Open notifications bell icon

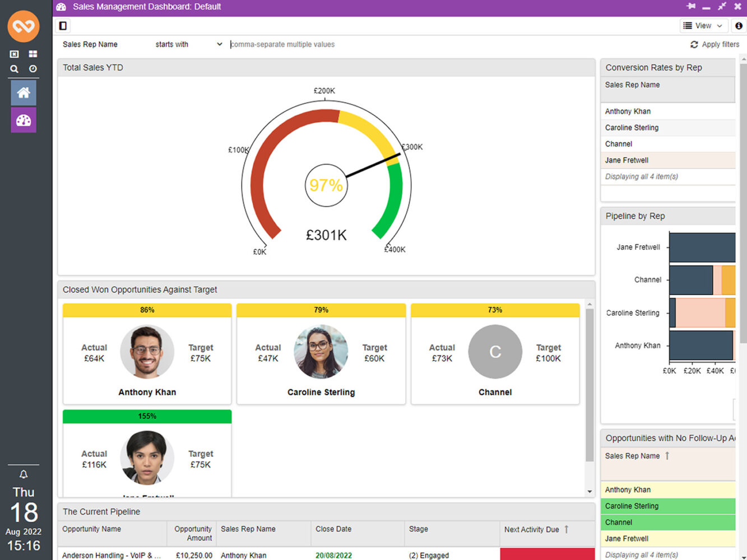click(24, 474)
